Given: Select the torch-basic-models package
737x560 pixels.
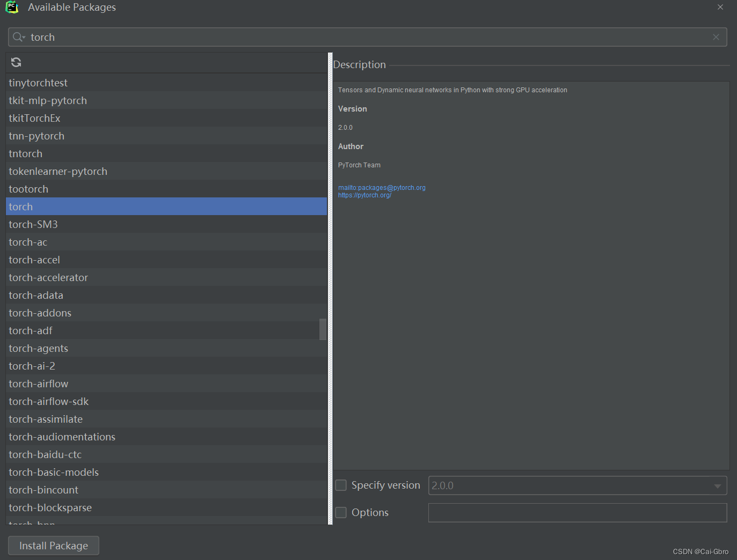Looking at the screenshot, I should [166, 472].
